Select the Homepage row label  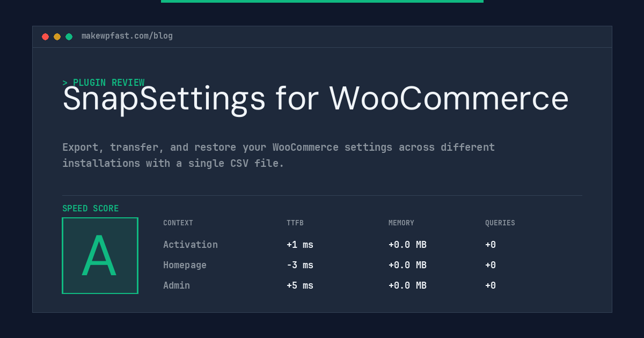pos(185,265)
